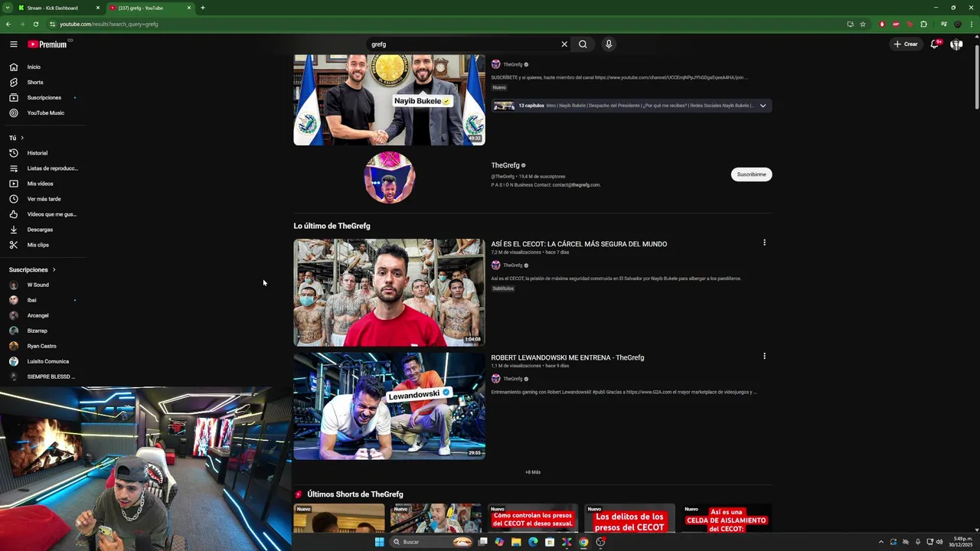Open the Windows Start menu
The image size is (980, 551).
pyautogui.click(x=379, y=542)
